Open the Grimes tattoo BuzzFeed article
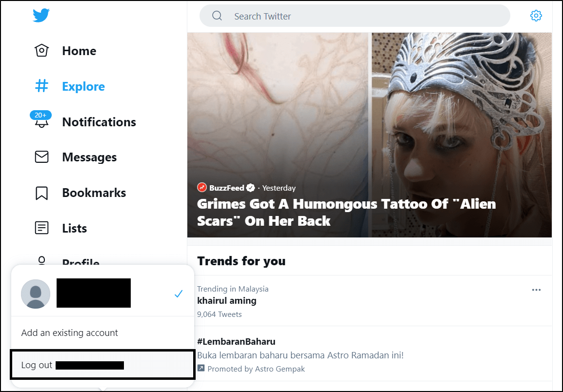This screenshot has width=563, height=392. pyautogui.click(x=346, y=212)
